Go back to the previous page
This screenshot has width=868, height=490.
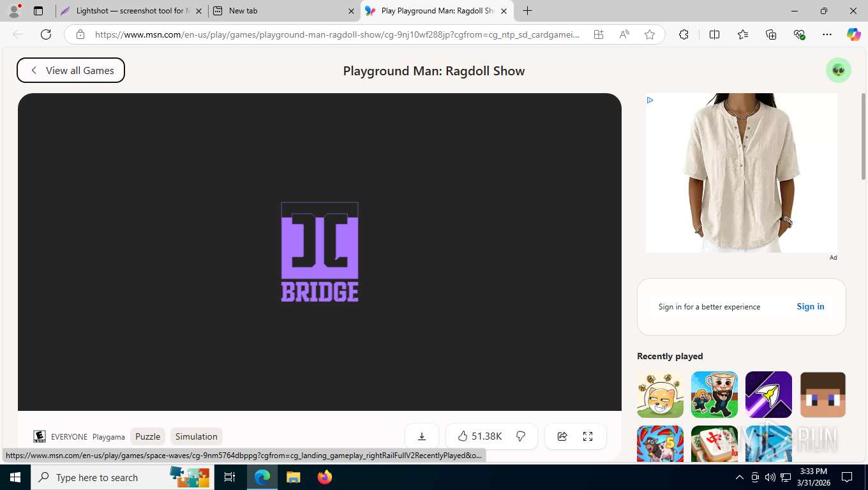point(18,34)
